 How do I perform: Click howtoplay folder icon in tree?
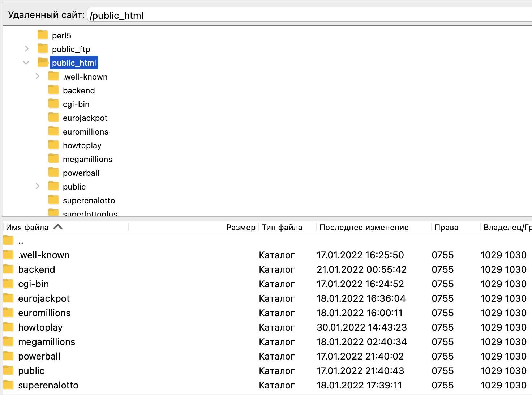point(53,145)
